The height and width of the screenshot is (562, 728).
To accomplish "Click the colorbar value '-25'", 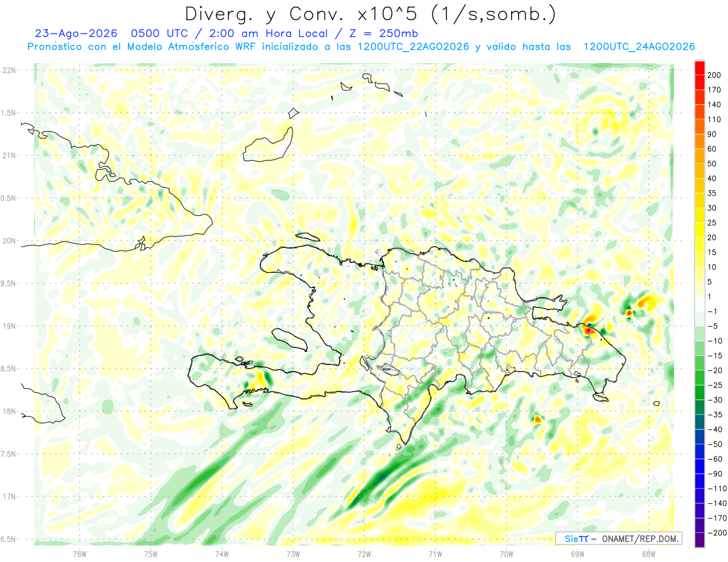I will pyautogui.click(x=715, y=385).
